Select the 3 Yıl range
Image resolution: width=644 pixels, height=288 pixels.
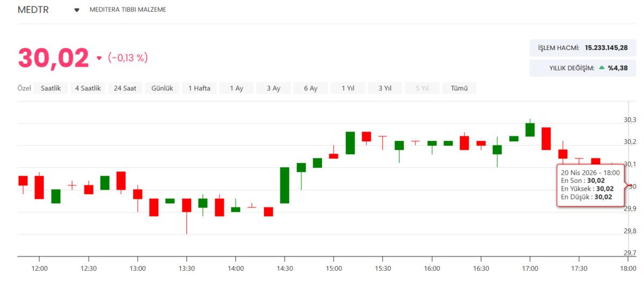pyautogui.click(x=384, y=88)
